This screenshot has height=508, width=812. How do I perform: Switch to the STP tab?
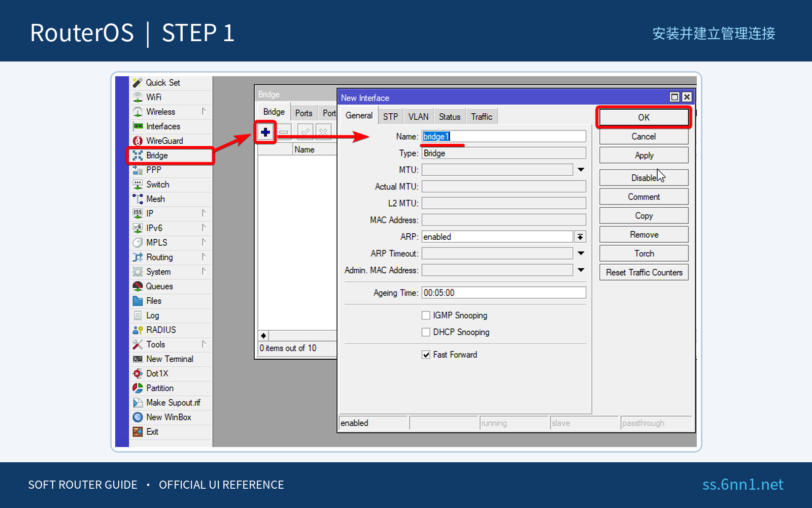point(390,117)
